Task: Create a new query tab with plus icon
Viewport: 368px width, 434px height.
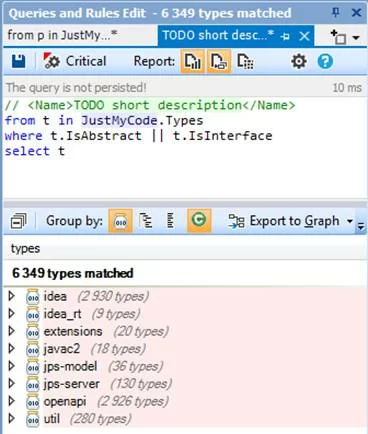Action: click(338, 36)
